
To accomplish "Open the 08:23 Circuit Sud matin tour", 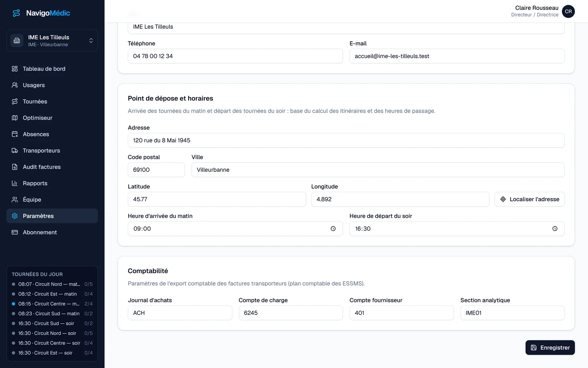I will coord(52,314).
